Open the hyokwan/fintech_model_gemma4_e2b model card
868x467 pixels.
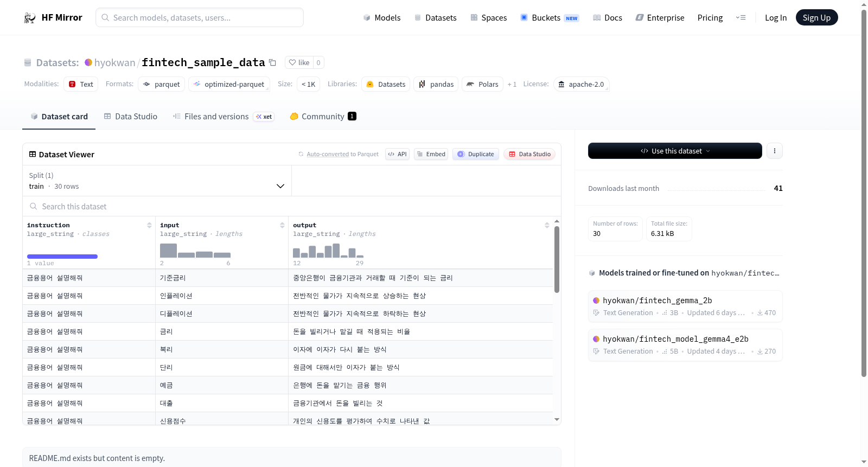point(685,345)
